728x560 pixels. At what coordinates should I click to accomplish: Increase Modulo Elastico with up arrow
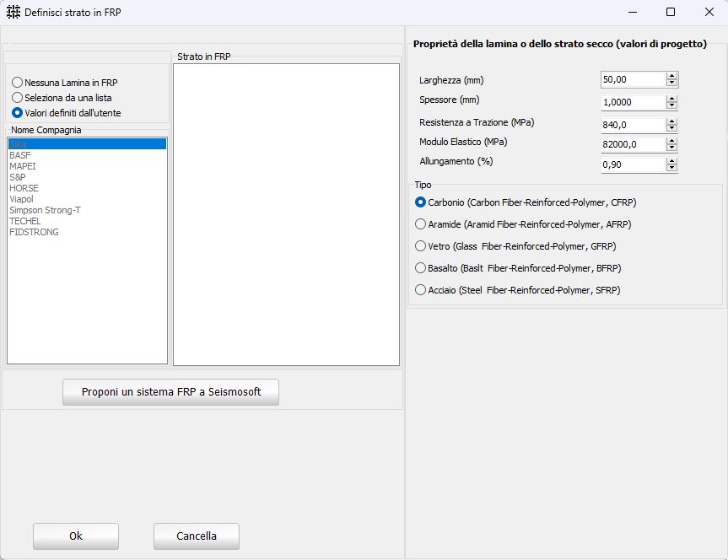pos(671,141)
